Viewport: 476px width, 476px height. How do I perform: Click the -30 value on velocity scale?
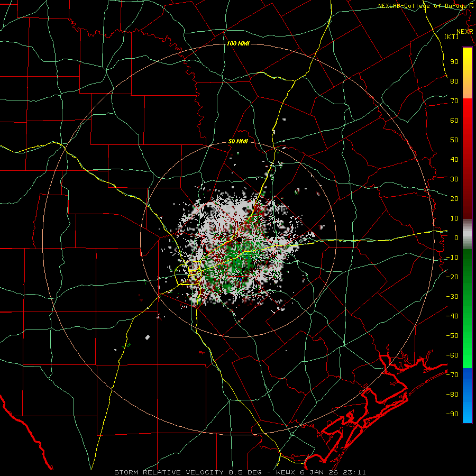[452, 297]
